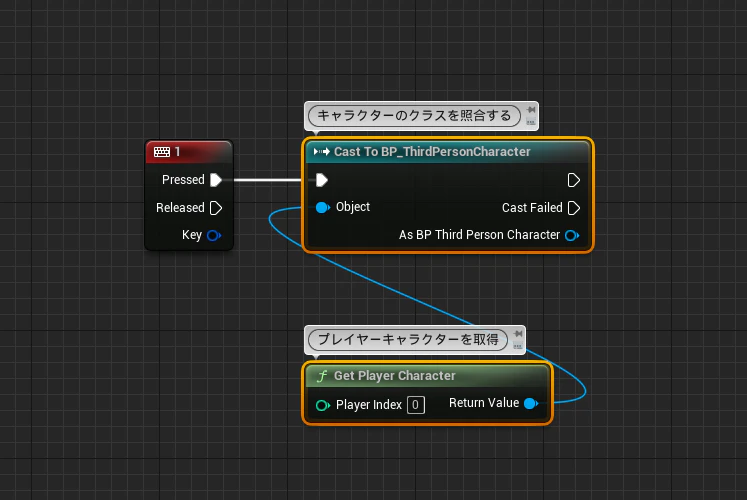Select Get Player Character node title
The width and height of the screenshot is (747, 500).
coord(394,376)
